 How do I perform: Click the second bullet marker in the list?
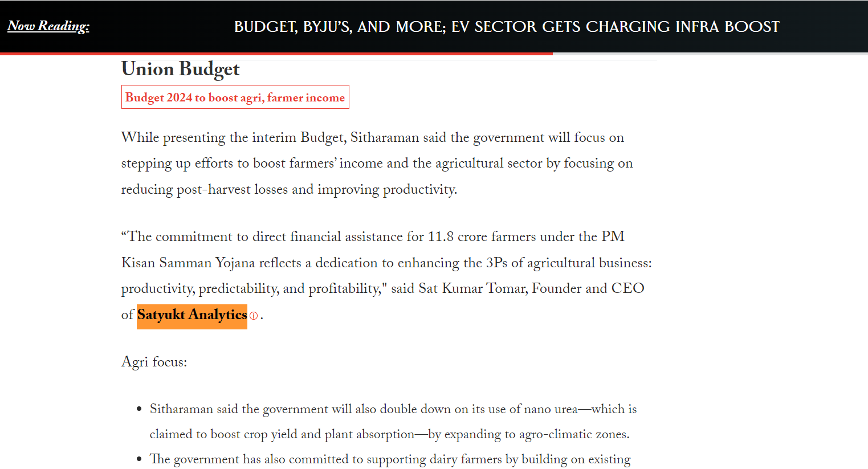coord(139,460)
